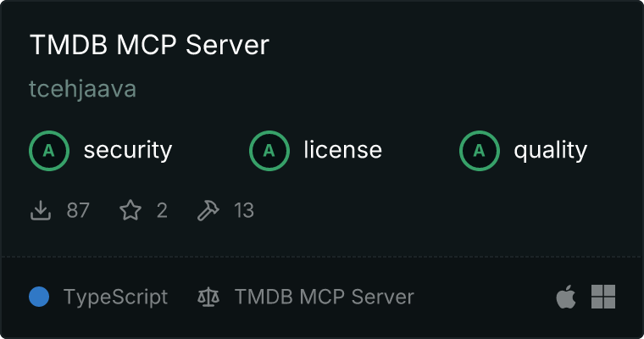Click the download count 87
Screen dimensions: 644x339
click(78, 210)
